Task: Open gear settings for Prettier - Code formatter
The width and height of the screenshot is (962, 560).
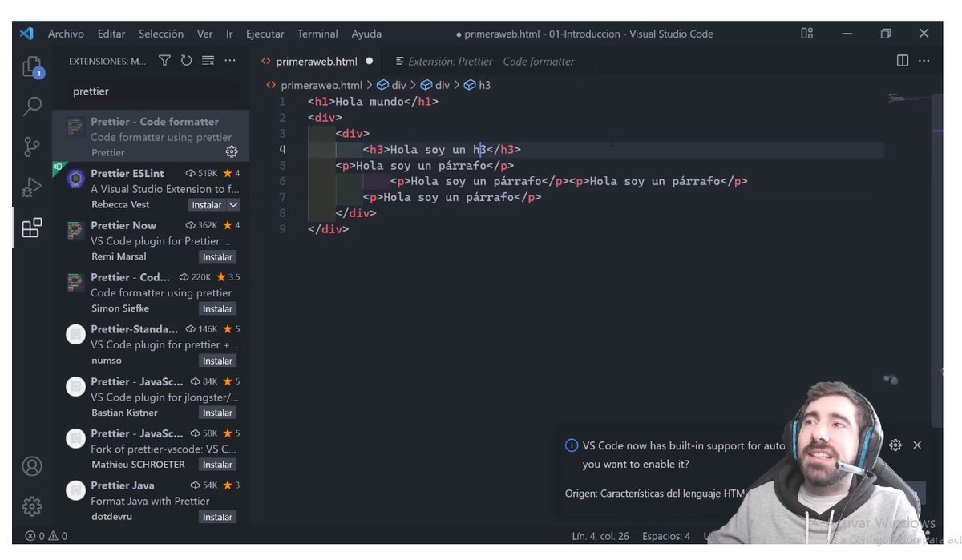Action: coord(232,152)
